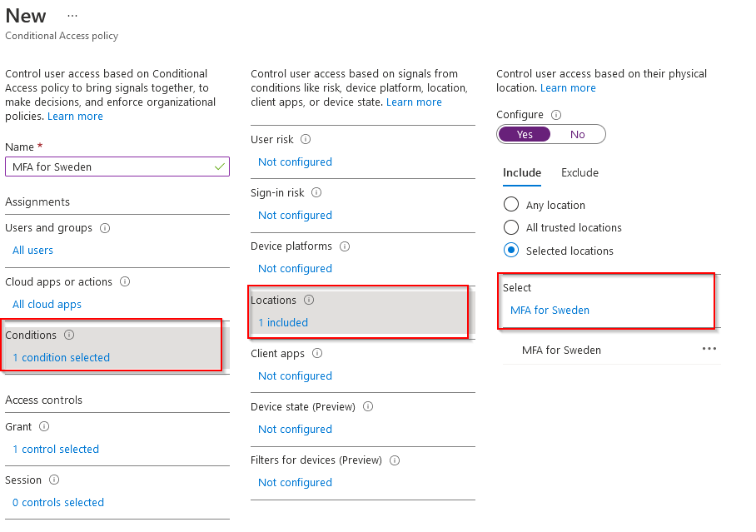Image resolution: width=756 pixels, height=532 pixels.
Task: Click info icon beside Sign-in risk
Action: tap(316, 193)
